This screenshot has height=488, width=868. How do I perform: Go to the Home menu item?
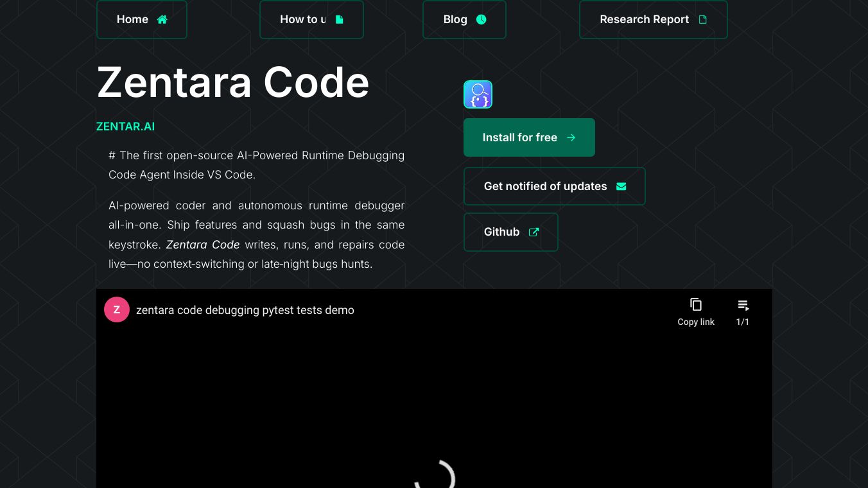[x=133, y=19]
